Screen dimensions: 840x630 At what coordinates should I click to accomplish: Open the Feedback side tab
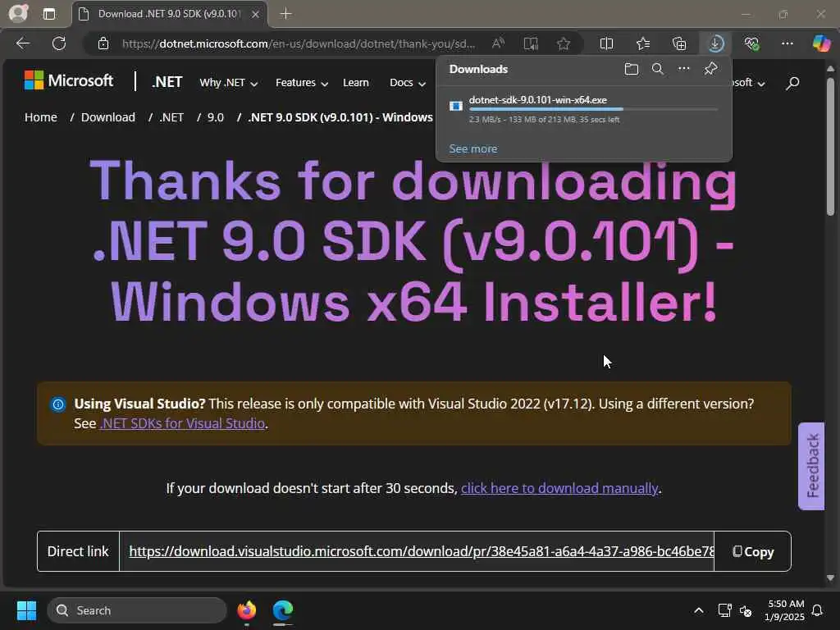click(x=811, y=466)
